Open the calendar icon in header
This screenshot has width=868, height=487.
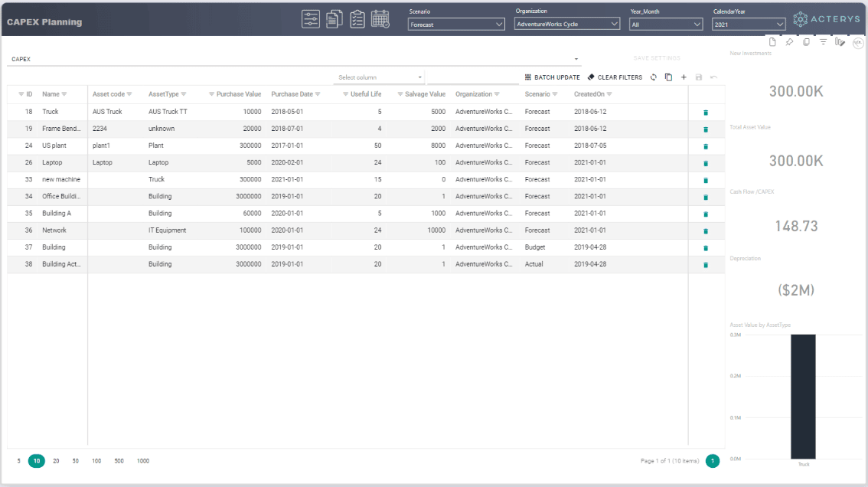(x=380, y=19)
